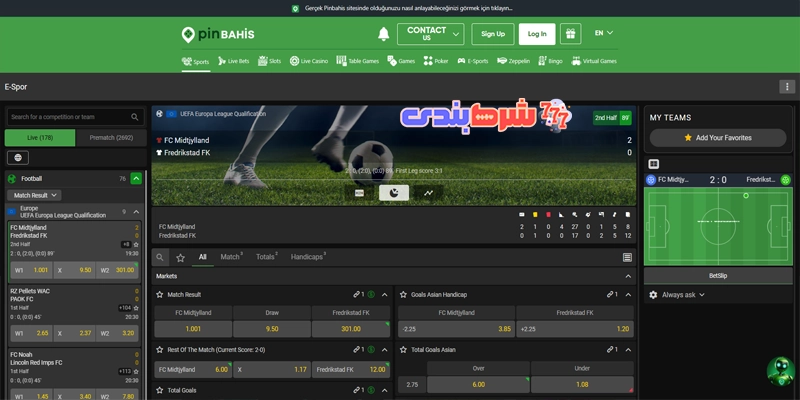Select the Handicaps markets tab

click(x=308, y=257)
